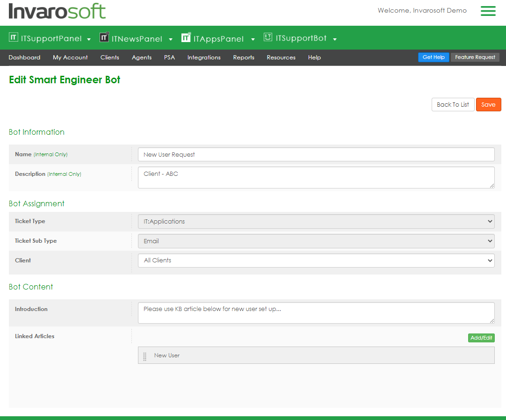Go to the Dashboard menu item

tap(24, 58)
